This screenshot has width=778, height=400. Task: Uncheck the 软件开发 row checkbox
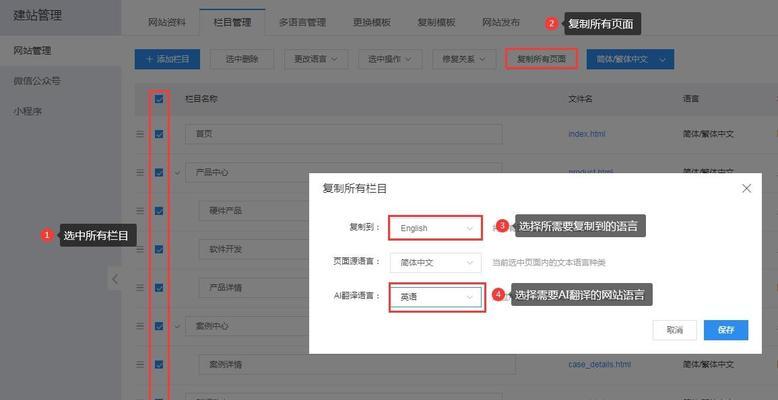click(159, 249)
